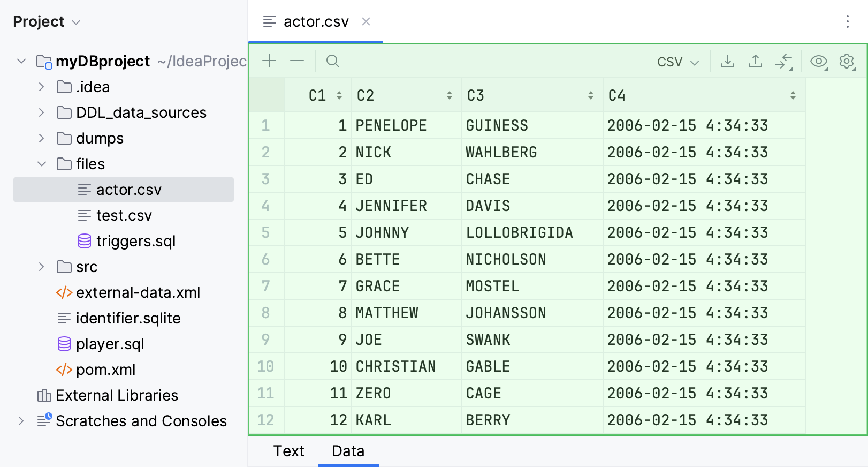Click the Add Row plus icon
Screen dimensions: 868x467
pyautogui.click(x=269, y=61)
